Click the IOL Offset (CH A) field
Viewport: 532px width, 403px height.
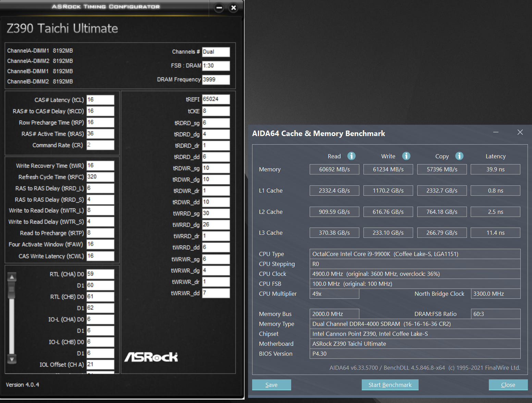[x=100, y=365]
